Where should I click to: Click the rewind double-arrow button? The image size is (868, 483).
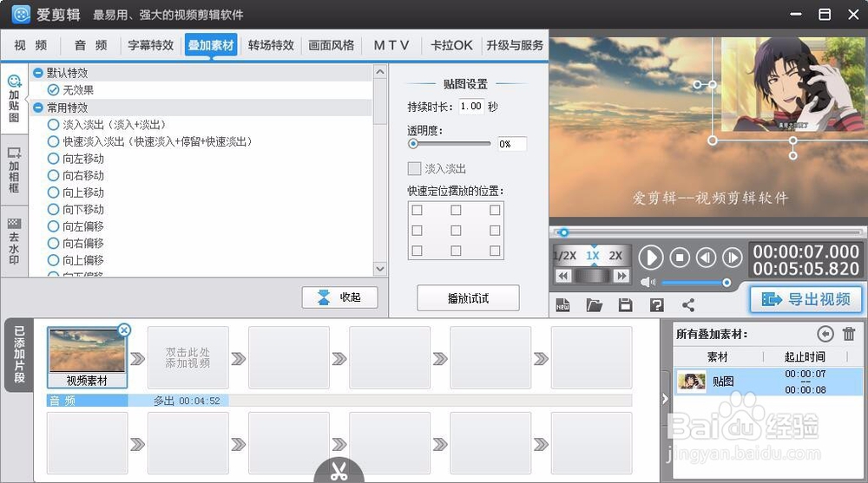click(563, 276)
